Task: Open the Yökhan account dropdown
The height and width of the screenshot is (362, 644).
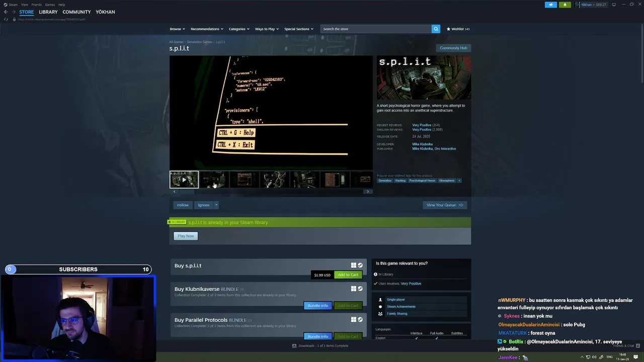Action: point(594,5)
